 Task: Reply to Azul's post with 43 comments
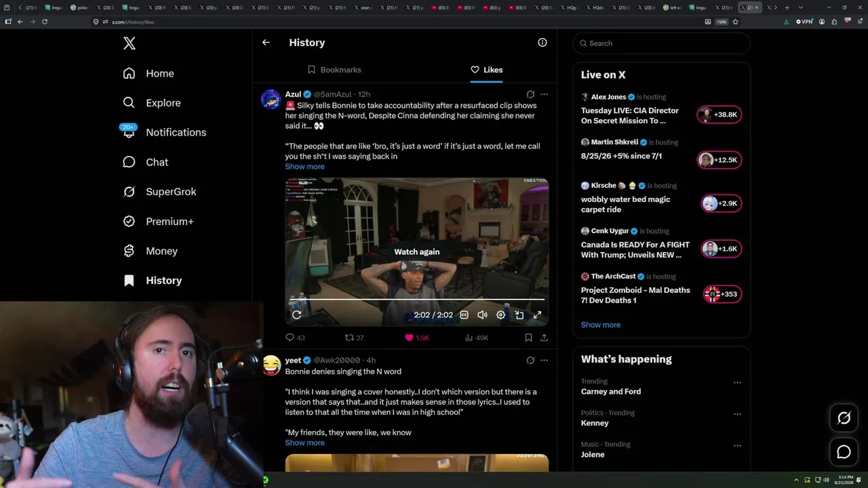point(295,338)
